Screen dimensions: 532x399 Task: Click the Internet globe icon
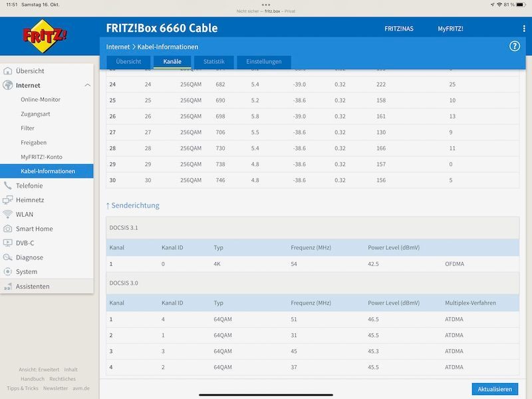pos(7,85)
